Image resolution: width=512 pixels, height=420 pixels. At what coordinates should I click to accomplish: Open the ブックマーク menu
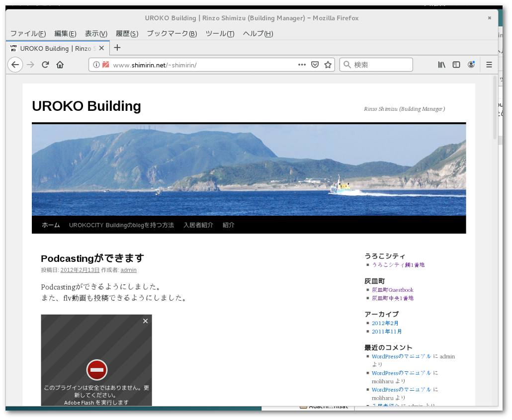[x=171, y=34]
